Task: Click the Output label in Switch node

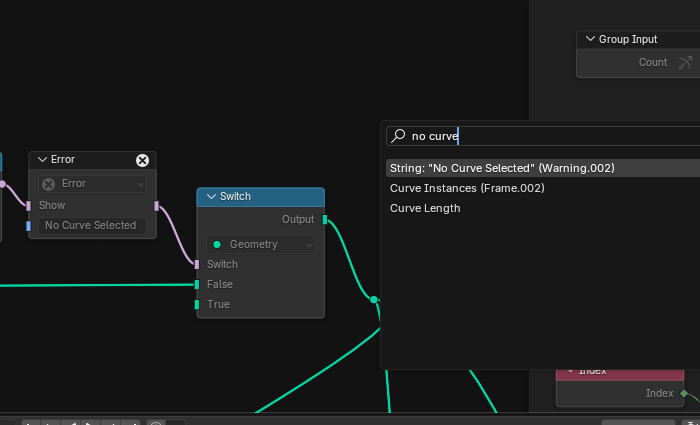Action: click(298, 220)
